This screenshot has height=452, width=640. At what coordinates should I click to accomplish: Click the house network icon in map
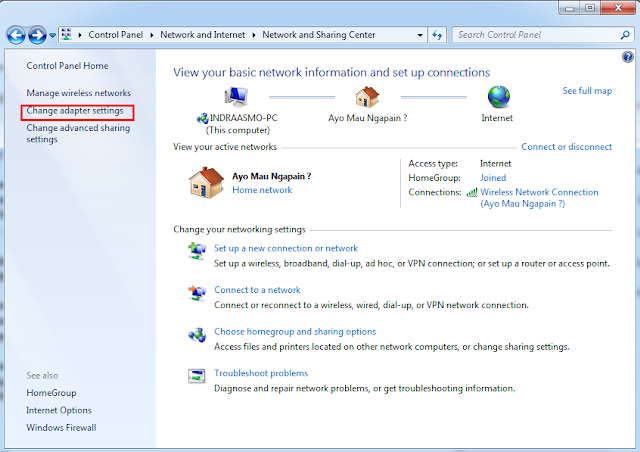point(367,96)
